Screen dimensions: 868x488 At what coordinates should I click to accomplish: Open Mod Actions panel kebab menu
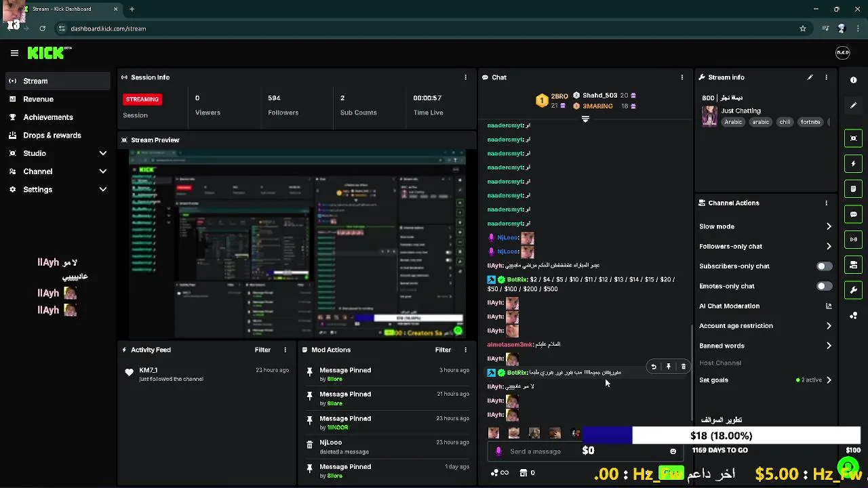465,350
